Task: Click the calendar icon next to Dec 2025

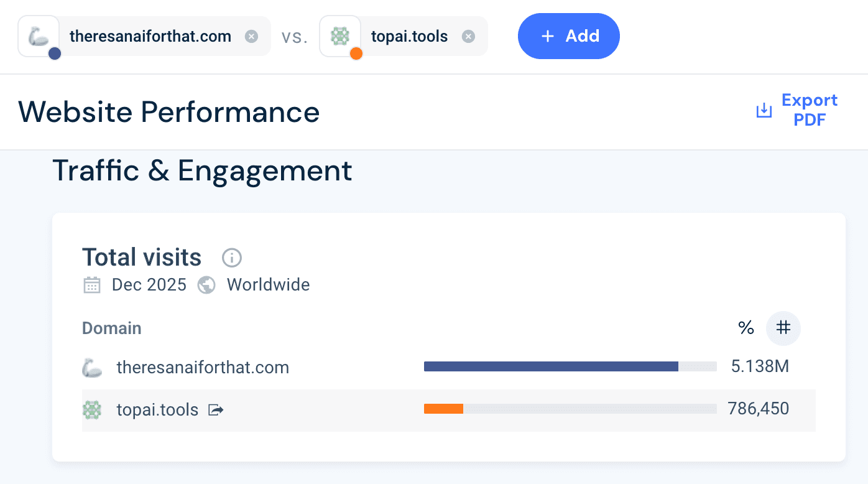Action: pos(92,286)
